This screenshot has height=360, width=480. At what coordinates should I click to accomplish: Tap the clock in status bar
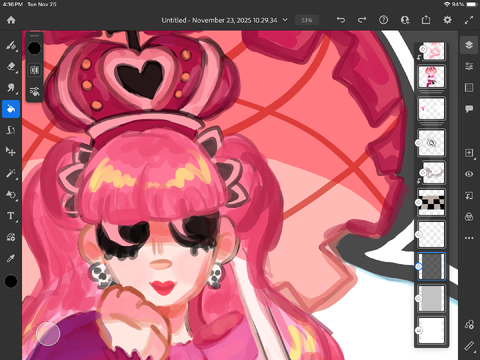tap(12, 4)
